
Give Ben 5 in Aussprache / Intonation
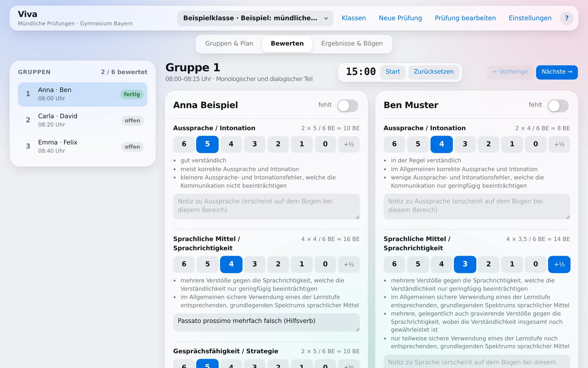(x=418, y=144)
